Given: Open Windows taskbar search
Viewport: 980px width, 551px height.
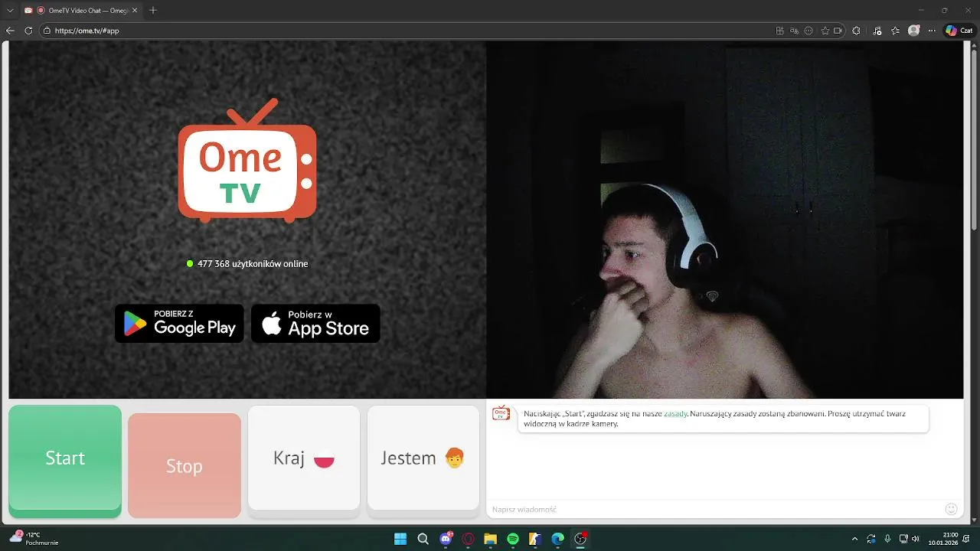Looking at the screenshot, I should coord(423,539).
